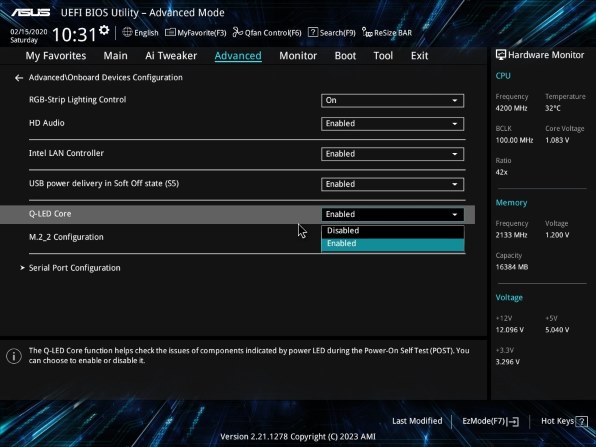This screenshot has height=447, width=596.
Task: Select the Advanced tab
Action: pos(238,56)
